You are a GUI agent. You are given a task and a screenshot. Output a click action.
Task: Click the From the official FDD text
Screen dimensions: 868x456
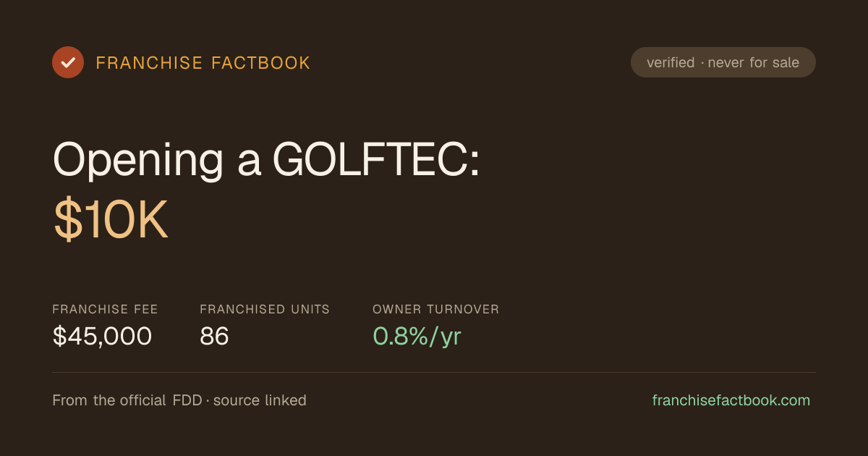[x=127, y=400]
